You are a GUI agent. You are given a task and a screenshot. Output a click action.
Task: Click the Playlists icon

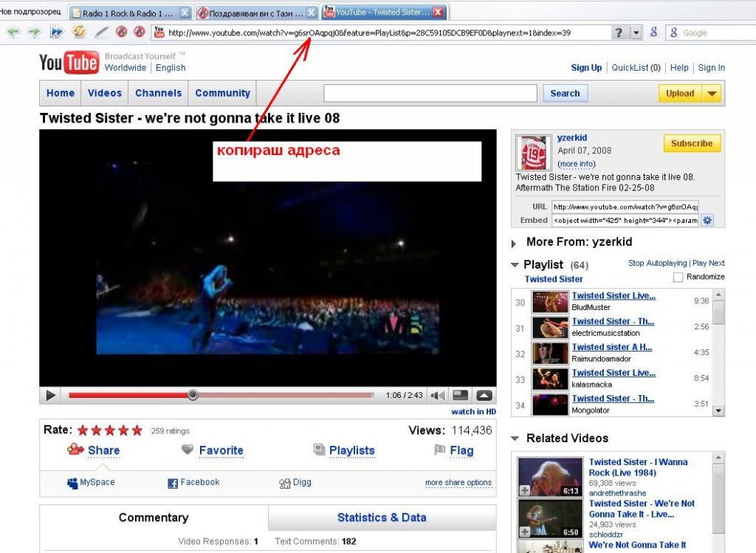(x=319, y=450)
